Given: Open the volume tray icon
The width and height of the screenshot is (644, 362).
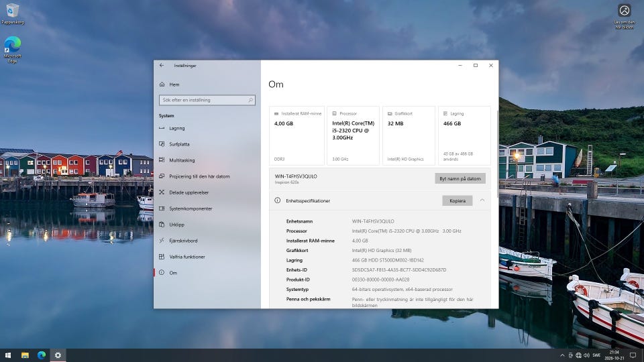Looking at the screenshot, I should tap(586, 355).
